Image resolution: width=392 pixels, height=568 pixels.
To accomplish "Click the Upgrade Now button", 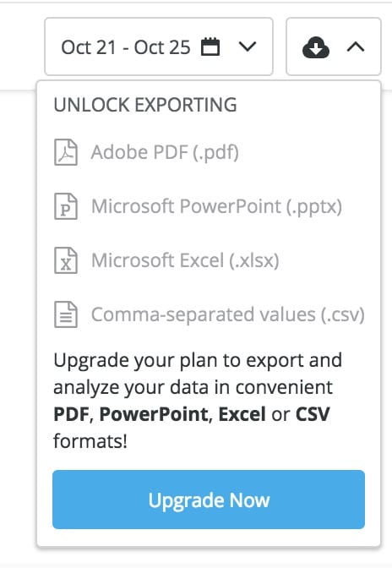I will point(209,500).
